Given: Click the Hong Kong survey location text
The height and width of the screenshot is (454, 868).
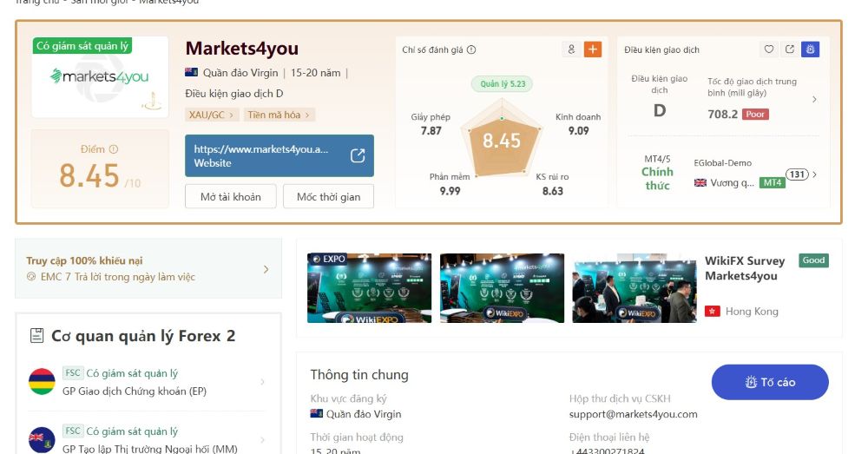Looking at the screenshot, I should pyautogui.click(x=752, y=311).
